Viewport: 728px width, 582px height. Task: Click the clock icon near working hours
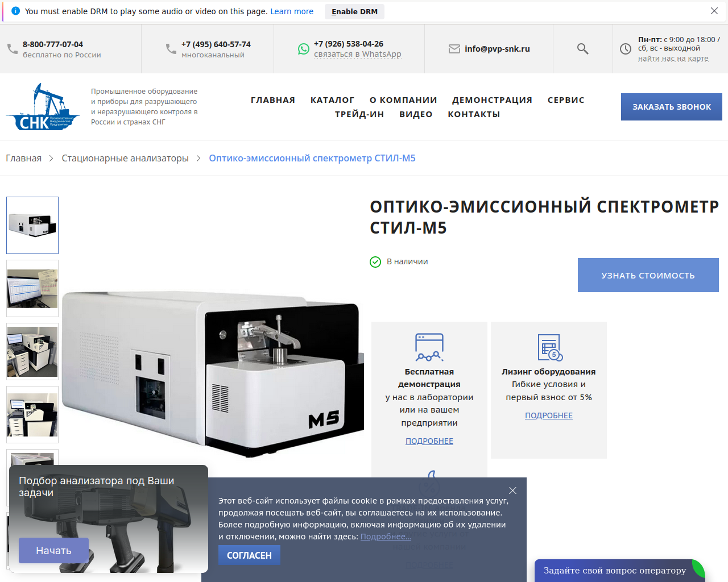coord(626,49)
